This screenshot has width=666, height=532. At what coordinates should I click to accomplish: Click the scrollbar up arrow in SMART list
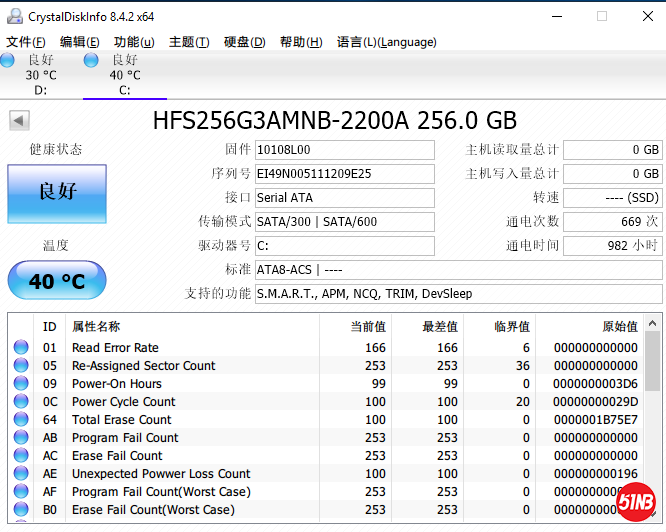[x=652, y=323]
